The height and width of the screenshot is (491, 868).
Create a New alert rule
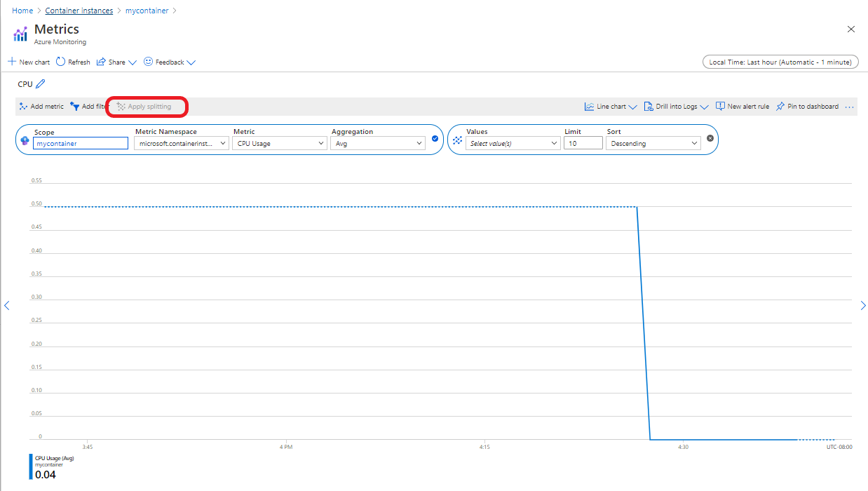click(x=742, y=106)
